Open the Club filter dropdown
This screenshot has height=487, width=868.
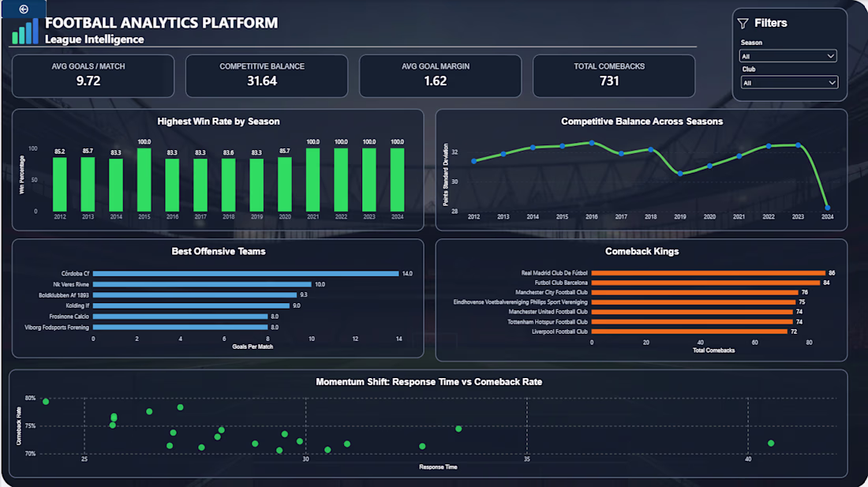[x=789, y=82]
